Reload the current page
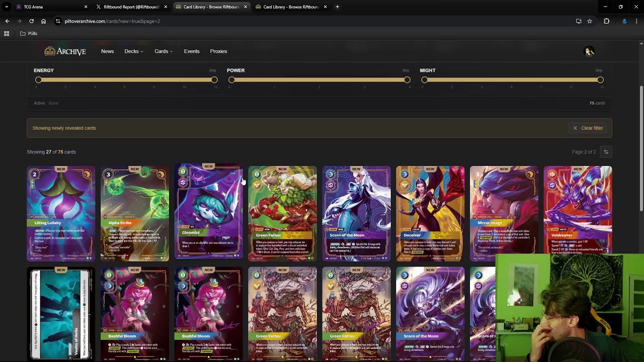Screen dimensions: 644x362 (31, 21)
